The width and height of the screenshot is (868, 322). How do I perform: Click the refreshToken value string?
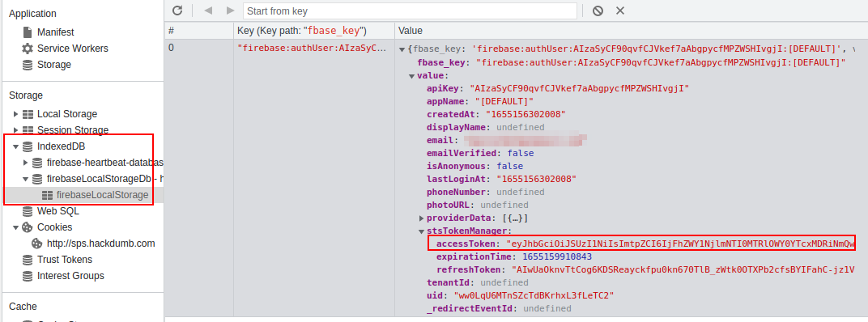(x=683, y=270)
